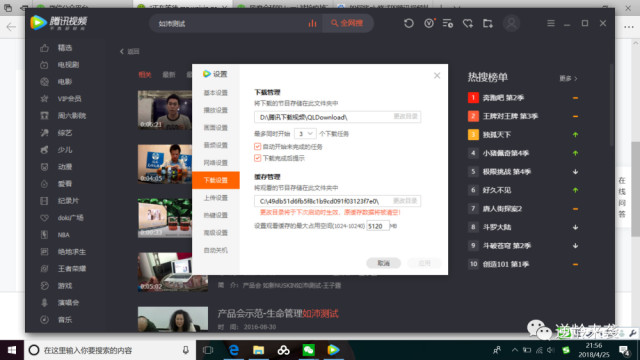Viewport: 640px width, 360px height.
Task: Open WeChat from the taskbar
Action: point(308,350)
